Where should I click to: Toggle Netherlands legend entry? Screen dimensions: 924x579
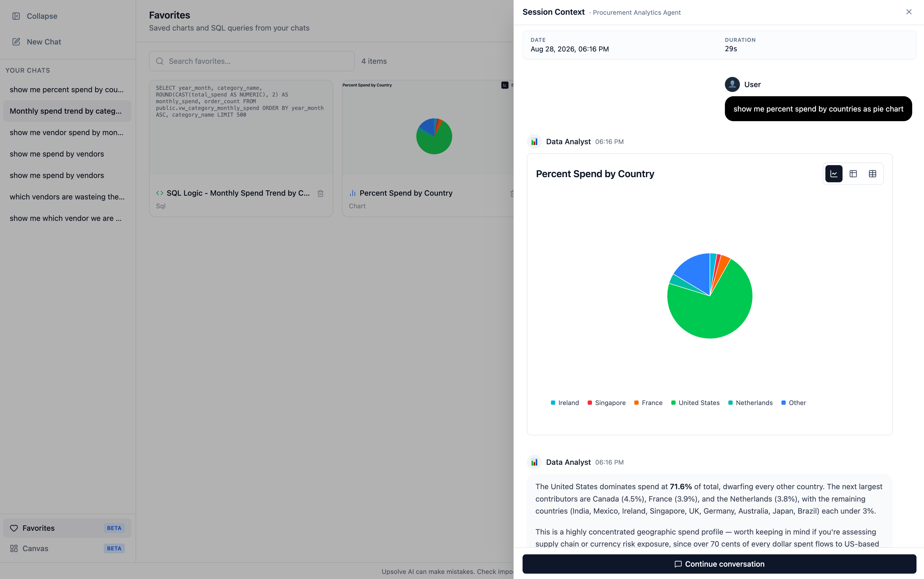750,403
